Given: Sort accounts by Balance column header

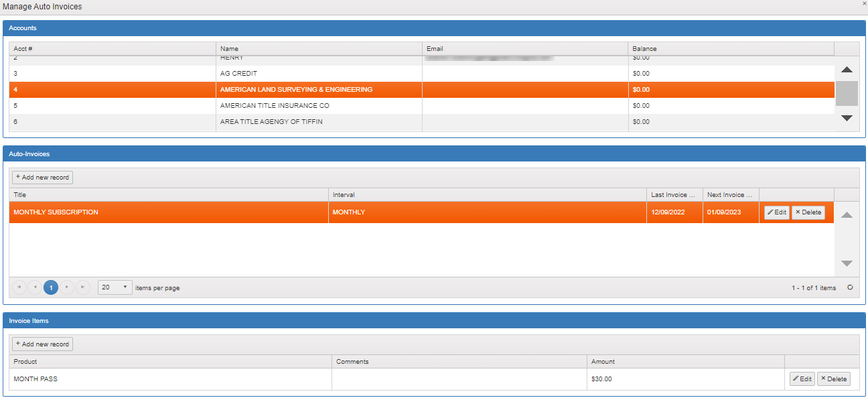Looking at the screenshot, I should [730, 49].
